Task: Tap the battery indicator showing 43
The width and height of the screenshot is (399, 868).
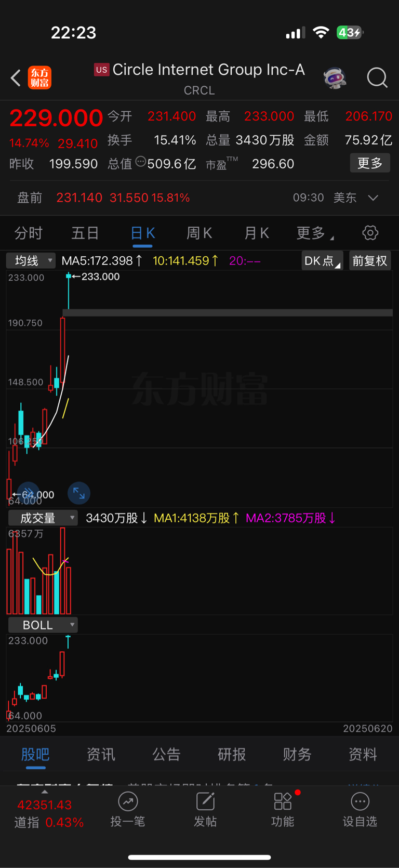Action: pos(350,33)
